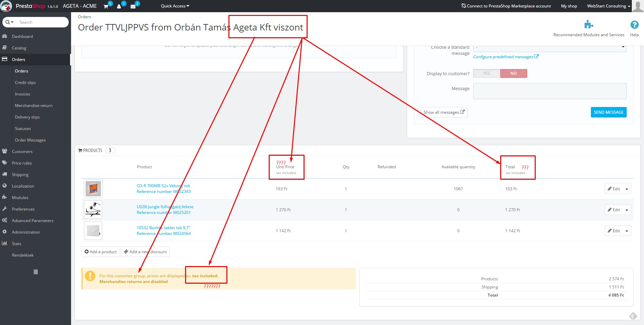Set Display to customer to YES

pyautogui.click(x=487, y=73)
